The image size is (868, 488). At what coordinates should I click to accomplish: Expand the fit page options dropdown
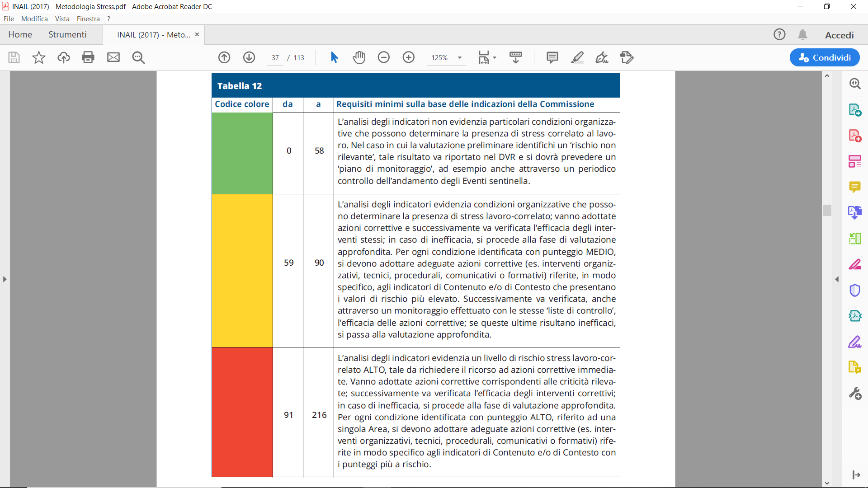click(x=495, y=58)
